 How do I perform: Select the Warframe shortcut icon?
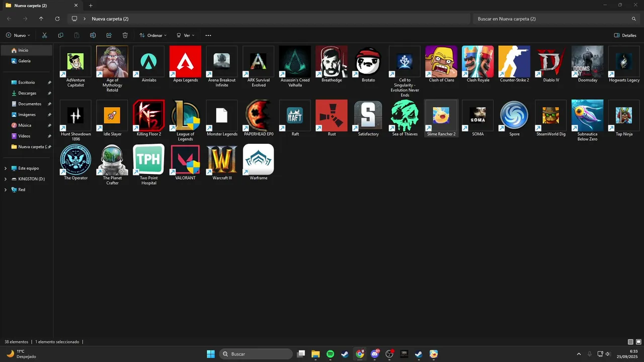[x=259, y=159]
